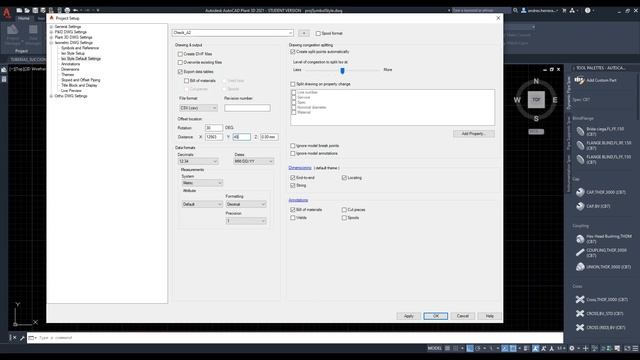The width and height of the screenshot is (640, 360).
Task: Select Title Block and Display tree item
Action: [x=79, y=85]
